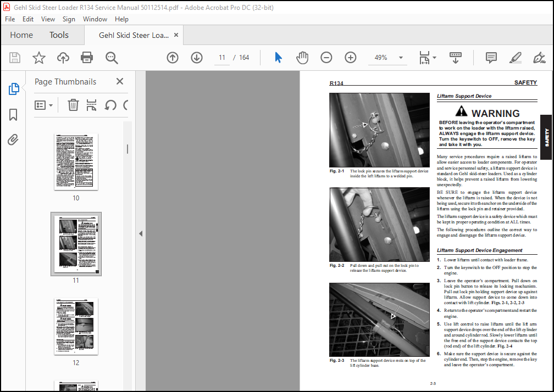Open the File menu
This screenshot has width=554, height=392.
pos(10,19)
